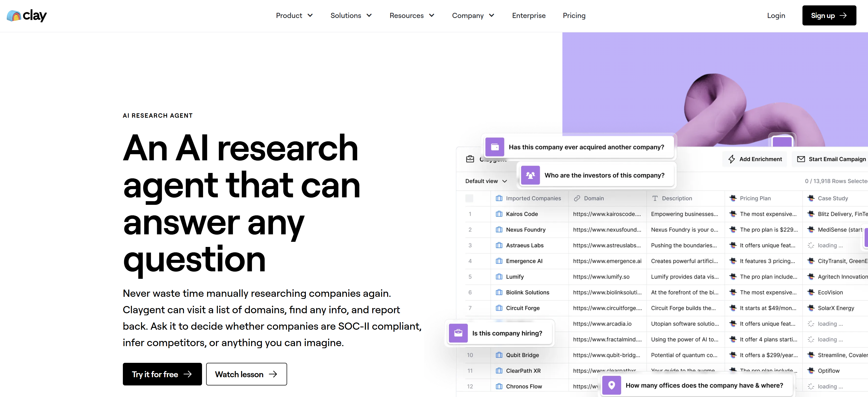Click the envelope icon for email campaign

click(x=801, y=159)
